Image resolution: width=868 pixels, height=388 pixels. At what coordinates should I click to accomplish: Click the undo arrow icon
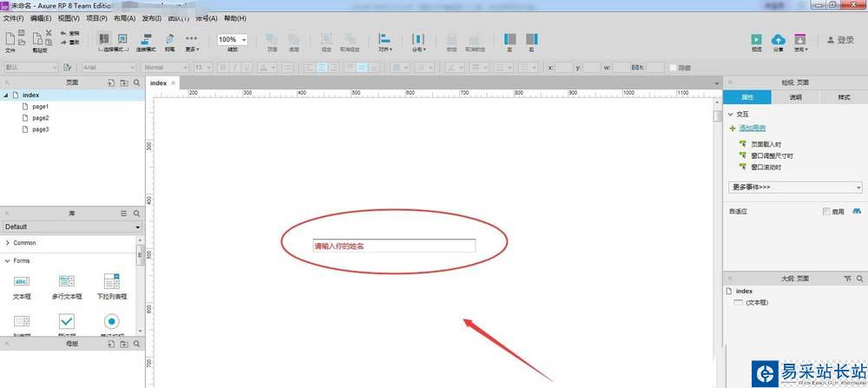tap(63, 33)
